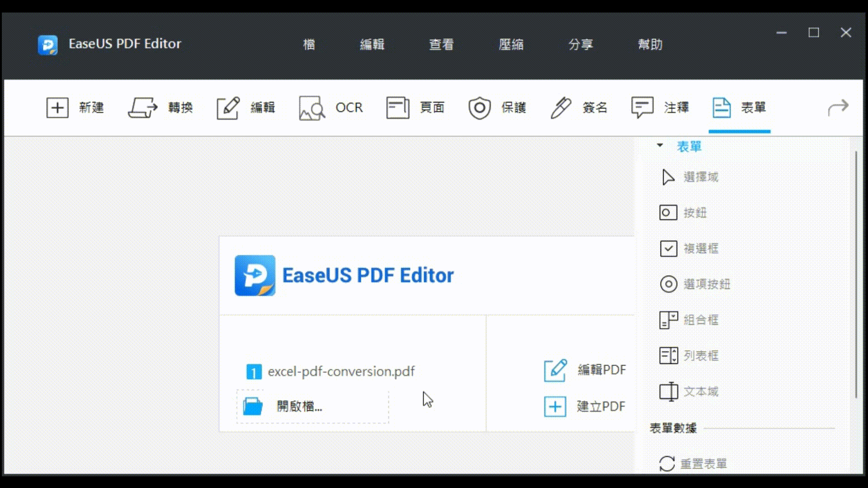Select the 選擇域 arrow cursor tool
The image size is (868, 488).
click(x=668, y=177)
